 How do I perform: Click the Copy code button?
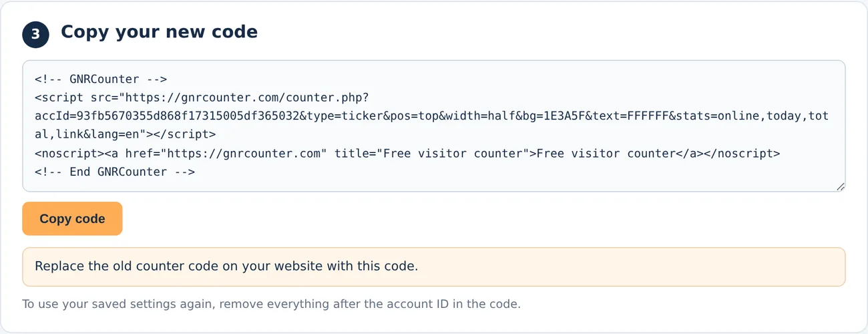[72, 218]
